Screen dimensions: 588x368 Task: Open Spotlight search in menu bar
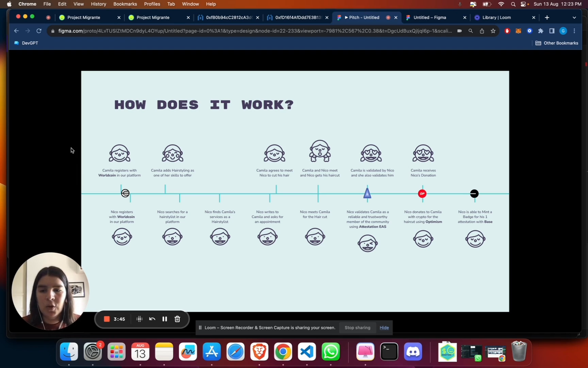[513, 4]
